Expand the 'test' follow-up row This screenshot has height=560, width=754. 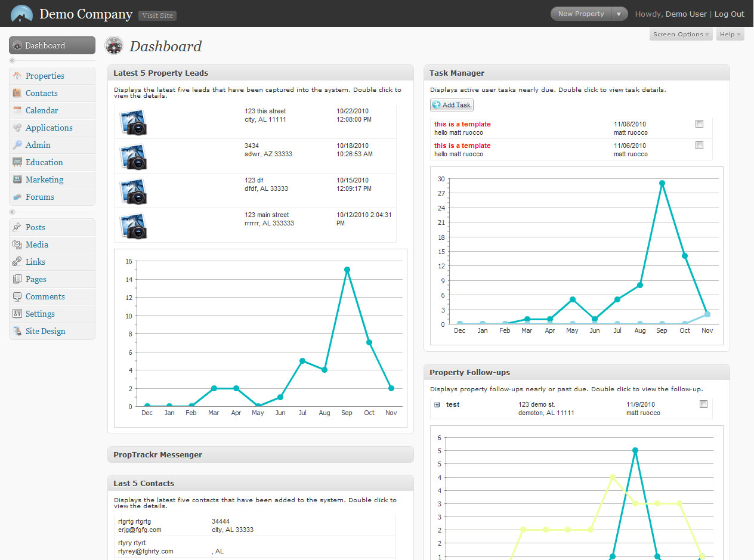[x=437, y=404]
